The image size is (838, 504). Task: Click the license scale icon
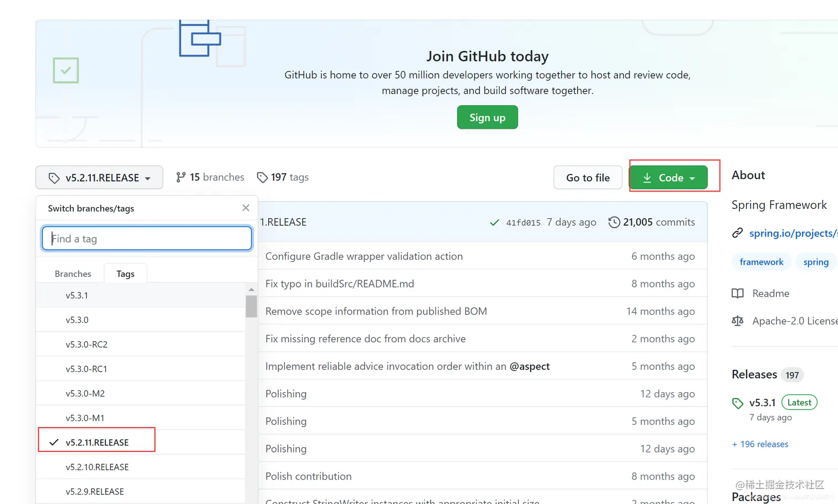pos(738,321)
